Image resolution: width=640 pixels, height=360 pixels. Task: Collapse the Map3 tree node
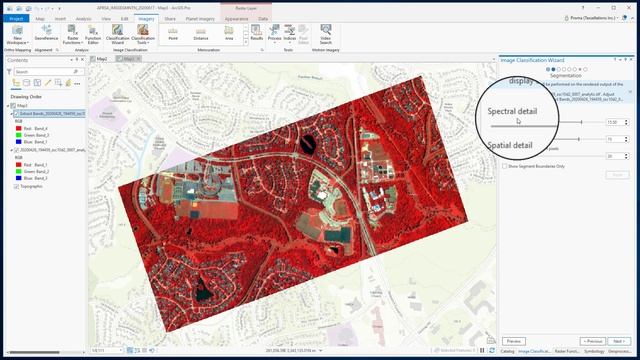coord(8,106)
